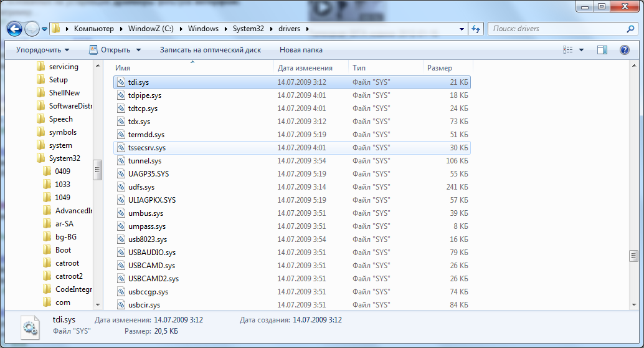Click the termdd.sys file icon
The height and width of the screenshot is (348, 644).
click(x=121, y=135)
